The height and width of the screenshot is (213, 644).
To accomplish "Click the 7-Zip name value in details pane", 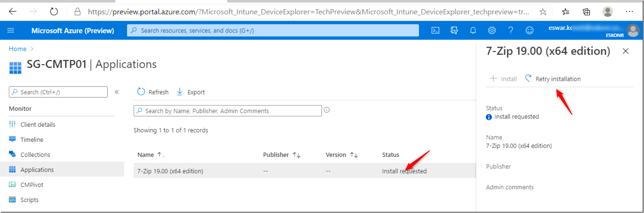I will point(519,146).
